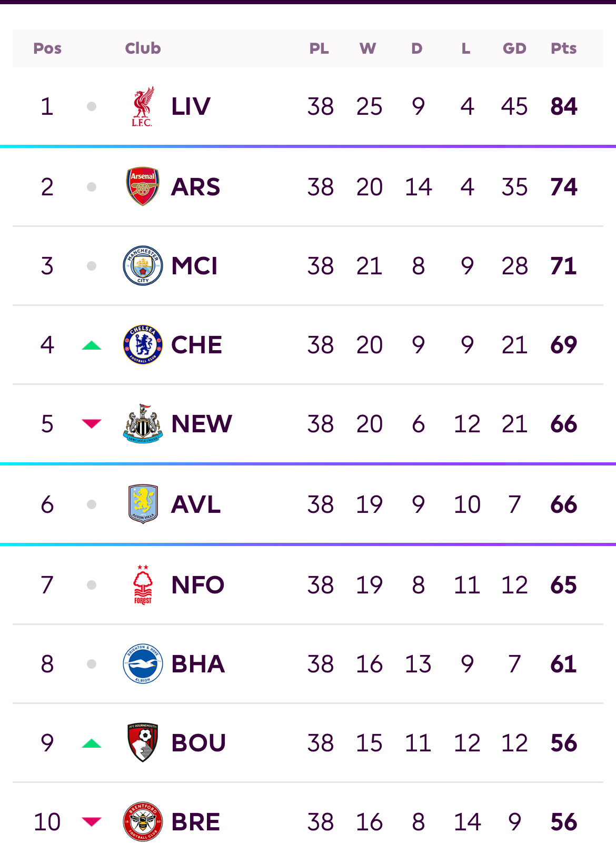The width and height of the screenshot is (616, 853).
Task: Tap Arsenal's grey no-change dot
Action: click(x=92, y=187)
